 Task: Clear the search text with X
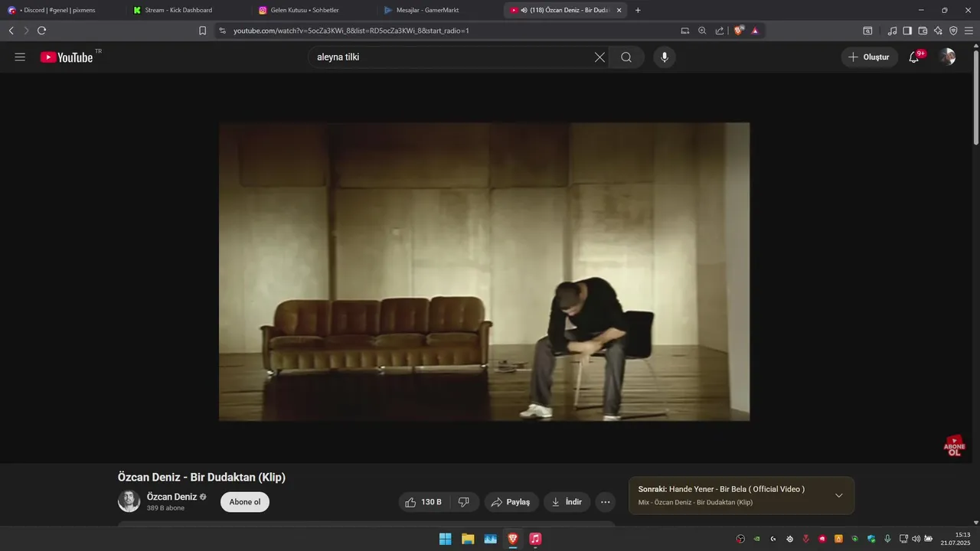pyautogui.click(x=599, y=57)
